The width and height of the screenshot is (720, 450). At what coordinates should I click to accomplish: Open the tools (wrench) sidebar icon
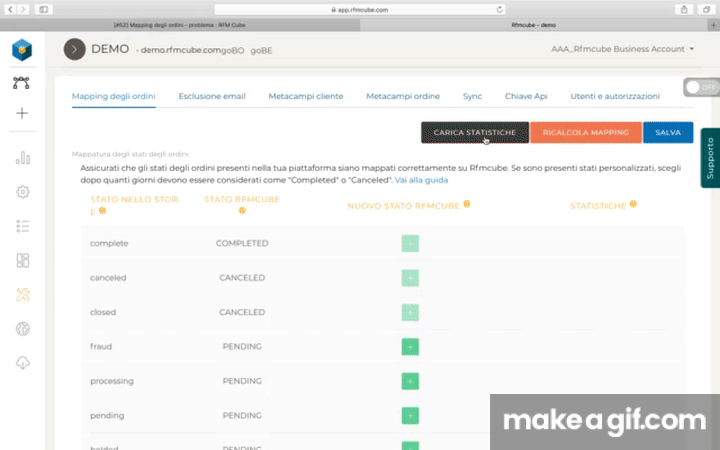(22, 294)
